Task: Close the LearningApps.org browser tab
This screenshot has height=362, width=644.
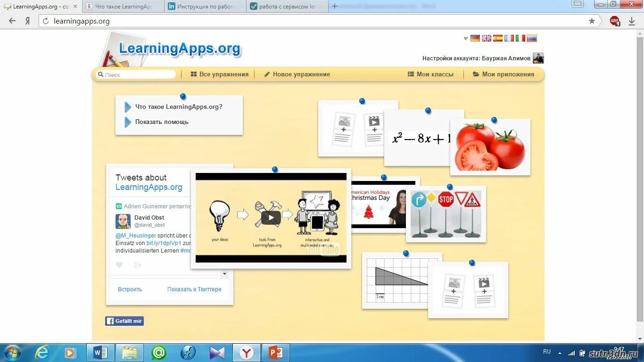Action: click(75, 7)
